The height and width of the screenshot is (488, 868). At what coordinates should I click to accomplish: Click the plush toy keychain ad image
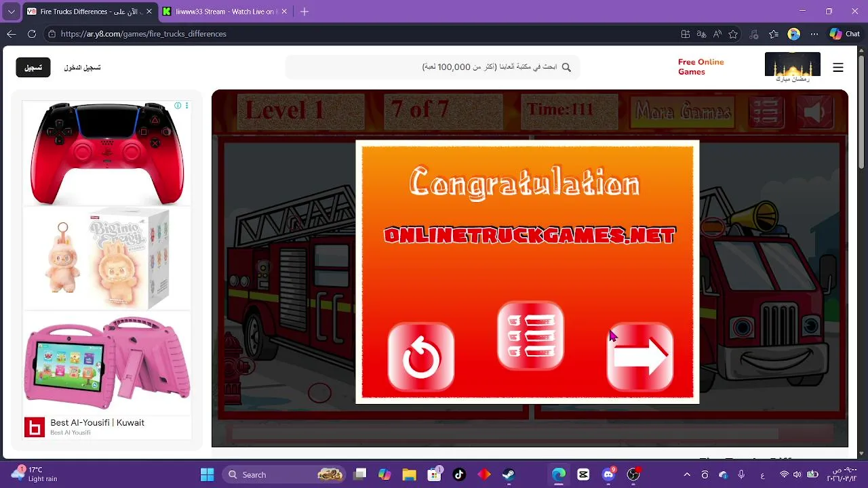click(x=107, y=259)
